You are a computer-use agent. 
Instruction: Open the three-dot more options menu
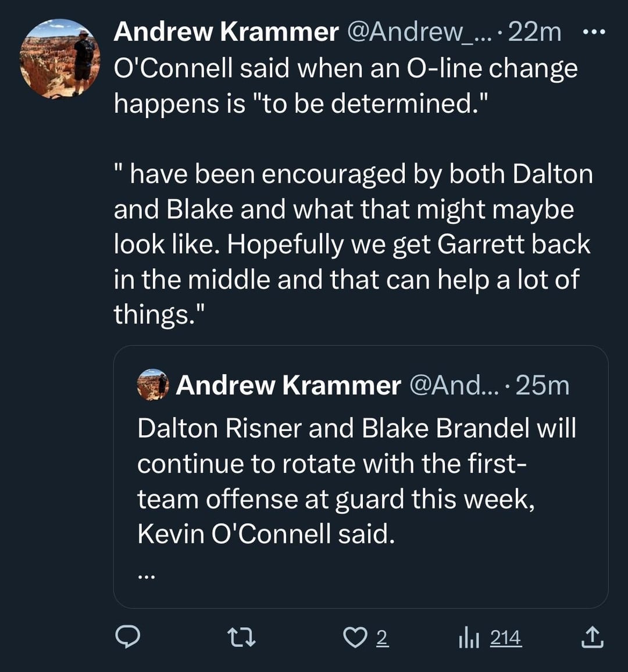pyautogui.click(x=594, y=32)
